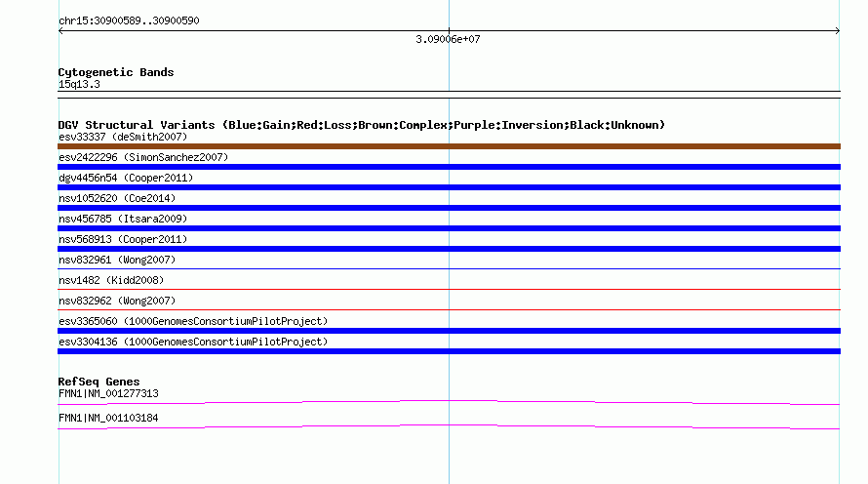Open the esv3304136 1000GenomesConsortiumPilotProject label
Viewport: 868px width, 484px height.
tap(193, 342)
